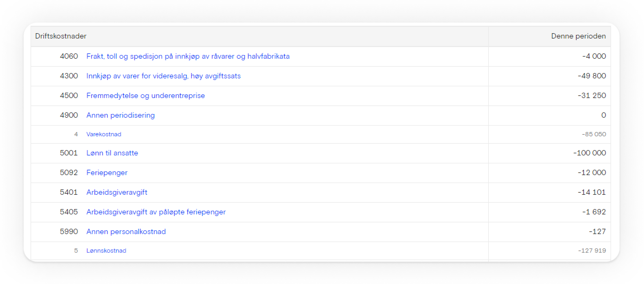
Task: Click the amount -127 for Annen personalkostnad
Action: [597, 232]
